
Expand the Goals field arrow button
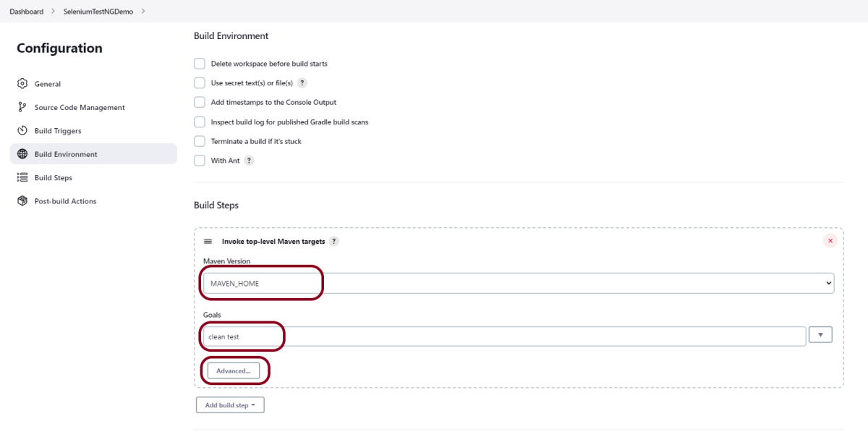(820, 335)
